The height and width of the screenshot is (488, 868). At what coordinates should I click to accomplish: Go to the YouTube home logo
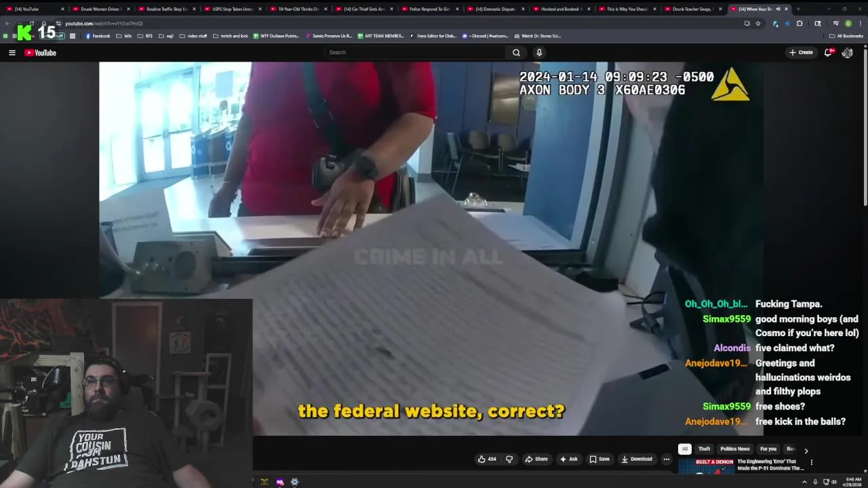(40, 52)
